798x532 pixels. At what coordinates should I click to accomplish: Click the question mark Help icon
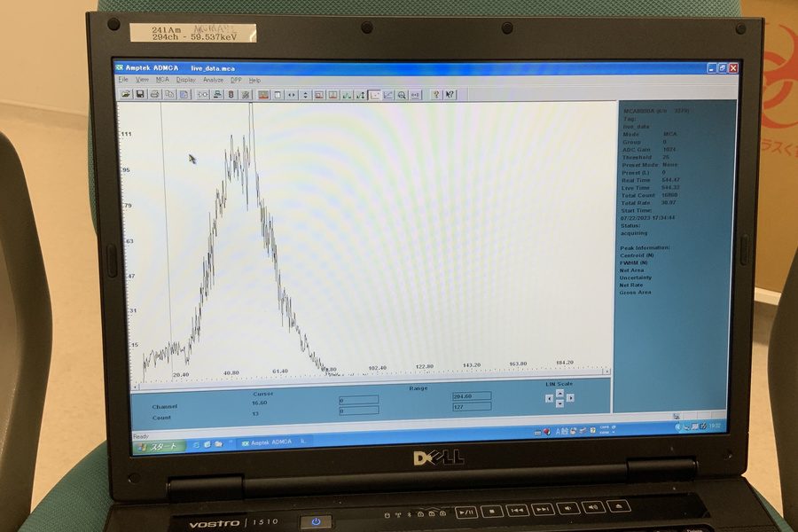coord(435,95)
